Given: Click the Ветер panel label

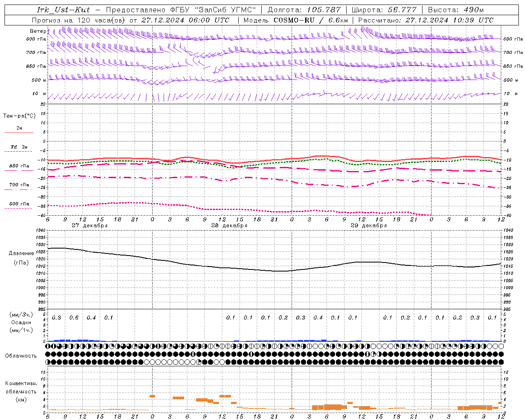Looking at the screenshot, I should 38,31.
